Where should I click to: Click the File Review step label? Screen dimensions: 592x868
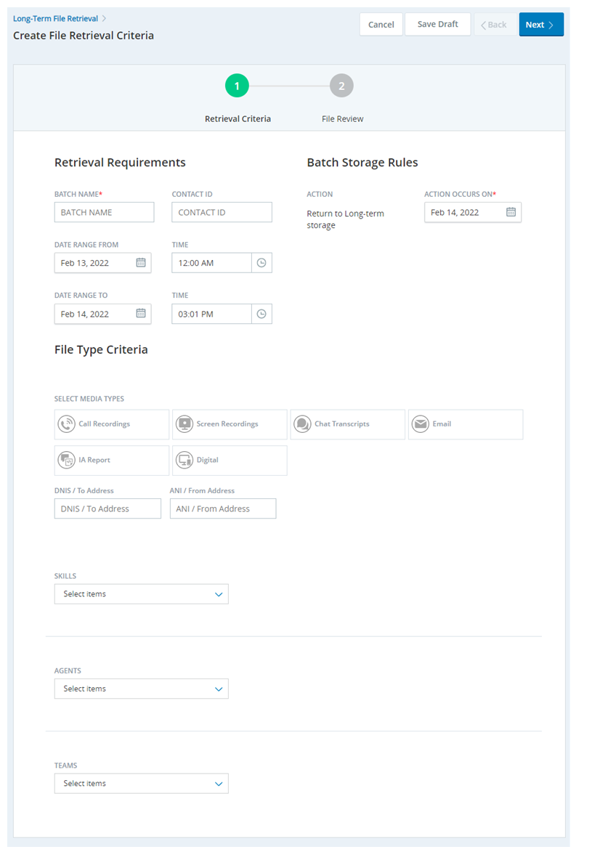tap(342, 119)
